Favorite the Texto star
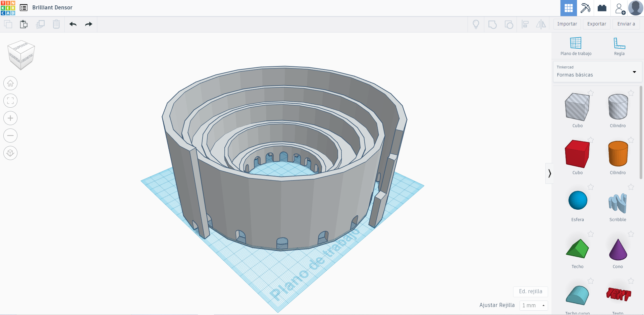The image size is (644, 315). click(631, 281)
